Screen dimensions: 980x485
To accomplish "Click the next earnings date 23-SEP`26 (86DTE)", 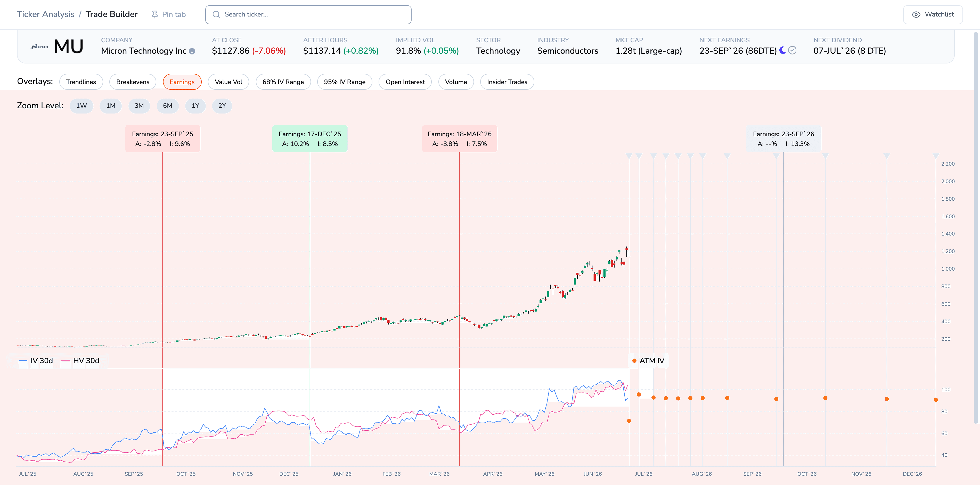I will pyautogui.click(x=738, y=51).
